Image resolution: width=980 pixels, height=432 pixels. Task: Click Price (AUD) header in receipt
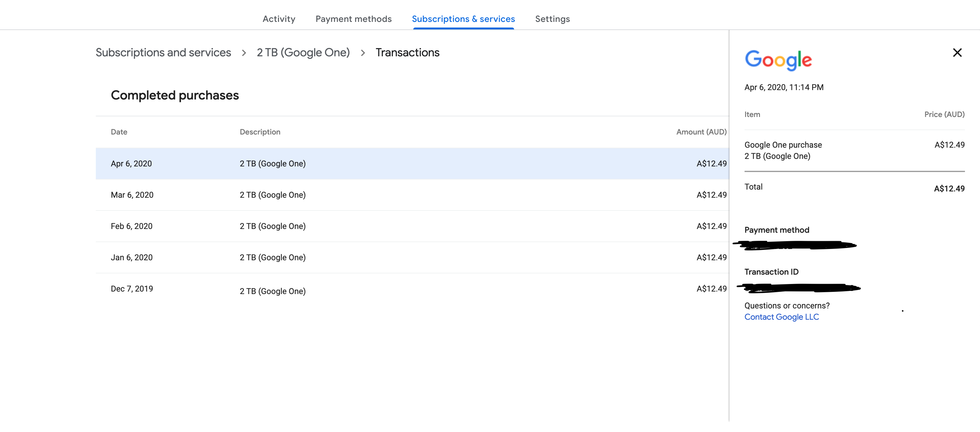coord(944,114)
